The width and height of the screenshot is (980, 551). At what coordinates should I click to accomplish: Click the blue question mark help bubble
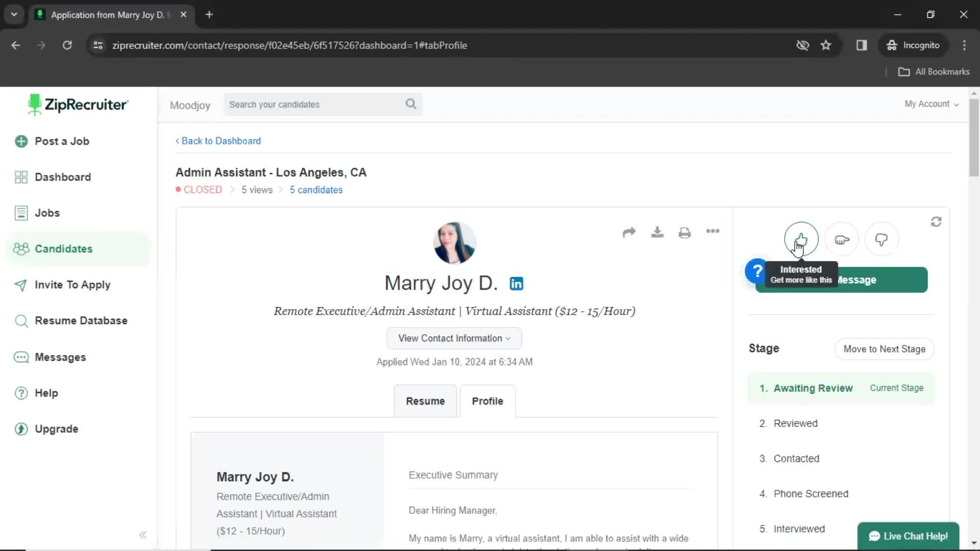[756, 271]
